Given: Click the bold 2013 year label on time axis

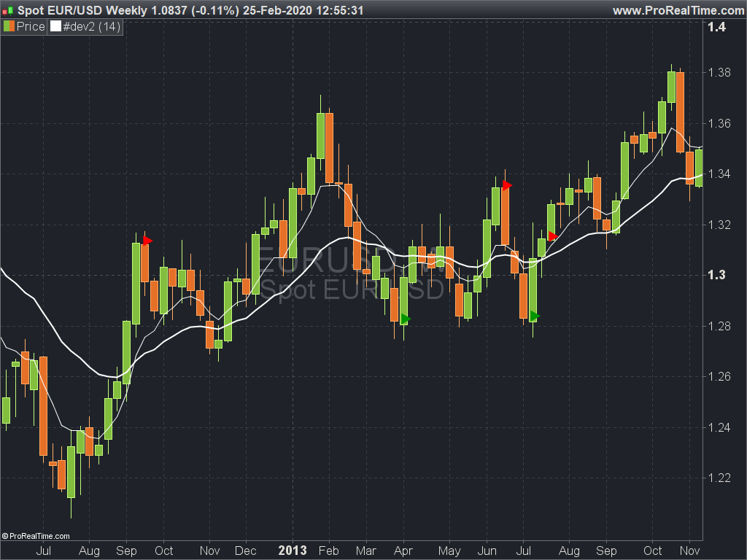Looking at the screenshot, I should click(293, 551).
